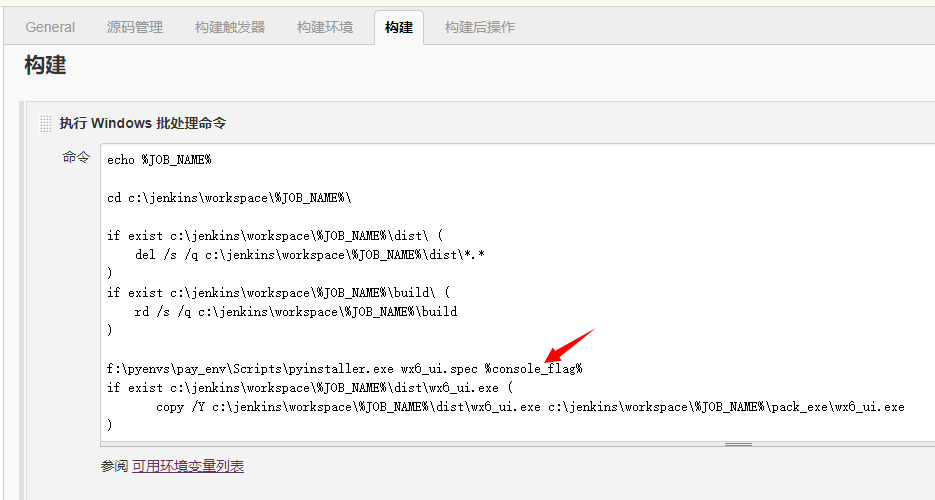Click the 'del /s /q' command line
935x500 pixels.
pos(309,255)
